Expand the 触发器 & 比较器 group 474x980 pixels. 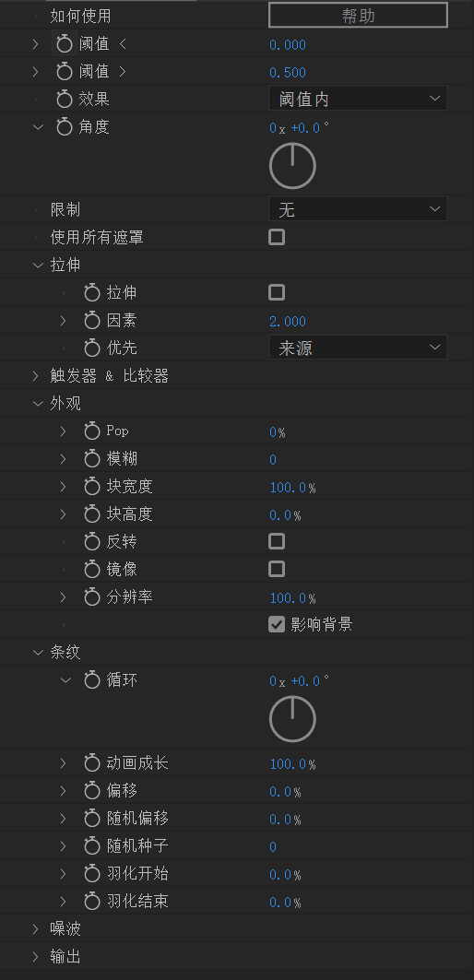pos(36,375)
